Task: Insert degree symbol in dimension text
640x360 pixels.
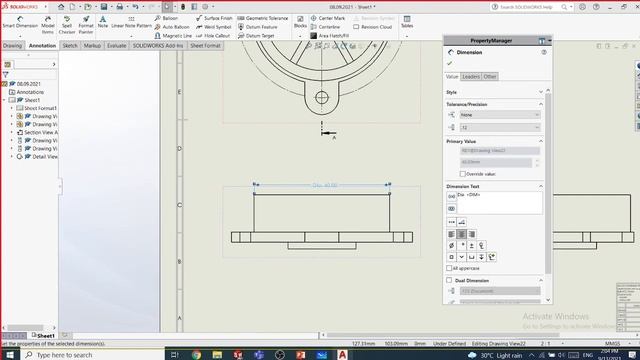Action: click(x=462, y=246)
